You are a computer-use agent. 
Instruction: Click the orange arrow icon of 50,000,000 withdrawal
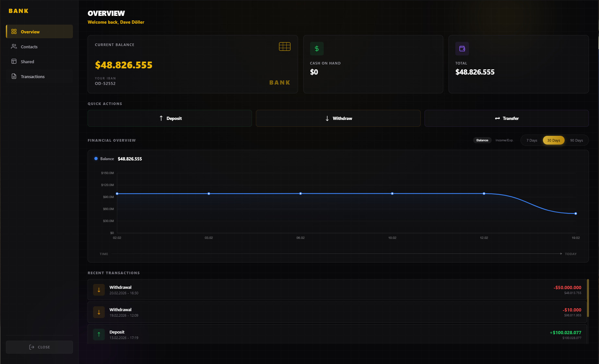pos(99,290)
